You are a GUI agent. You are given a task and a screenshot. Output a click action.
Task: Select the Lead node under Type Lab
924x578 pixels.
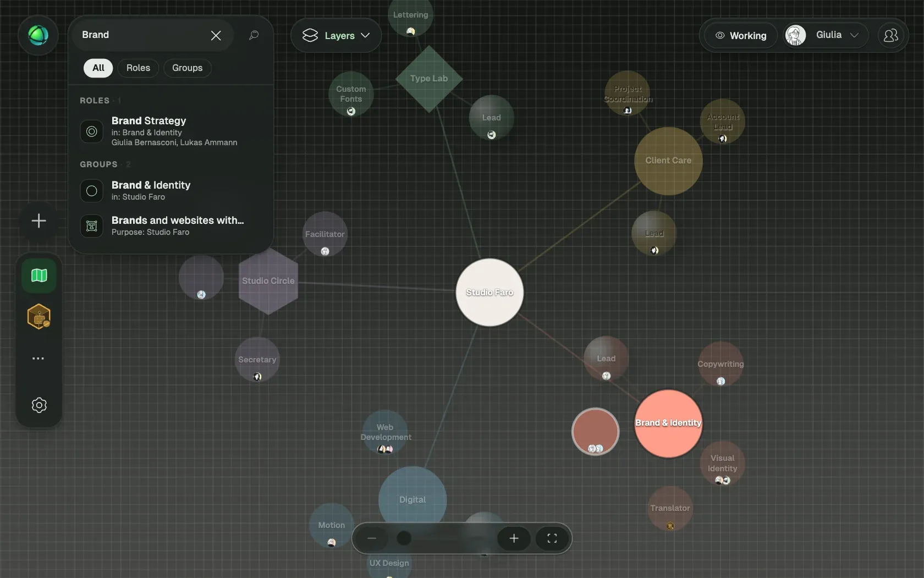(x=492, y=118)
